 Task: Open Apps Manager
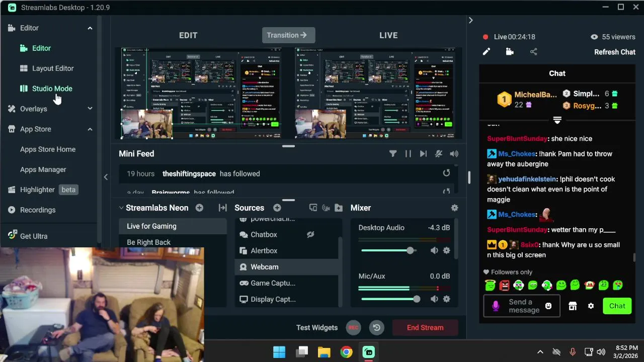43,169
